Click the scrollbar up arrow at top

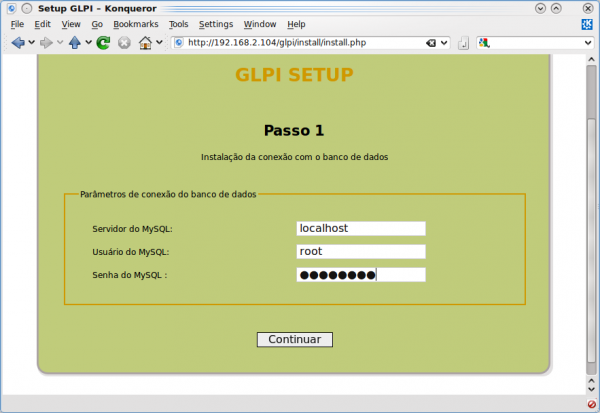592,59
